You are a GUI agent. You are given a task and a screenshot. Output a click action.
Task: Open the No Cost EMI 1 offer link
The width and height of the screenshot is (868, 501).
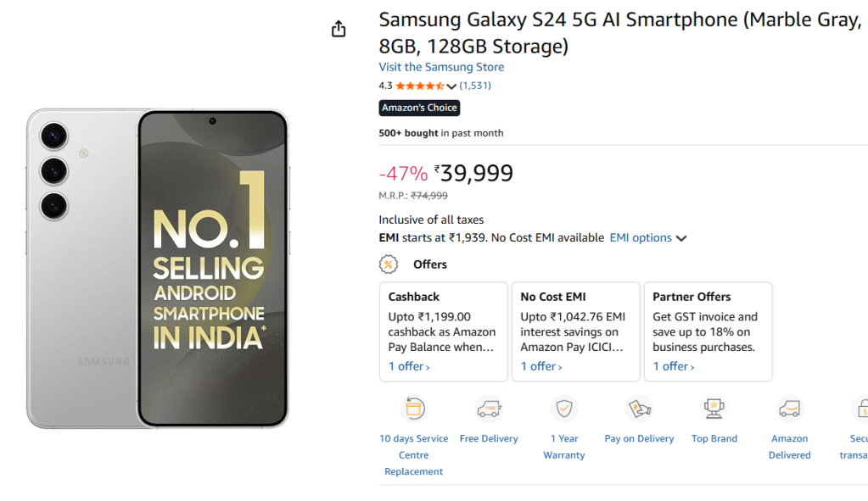pyautogui.click(x=541, y=366)
